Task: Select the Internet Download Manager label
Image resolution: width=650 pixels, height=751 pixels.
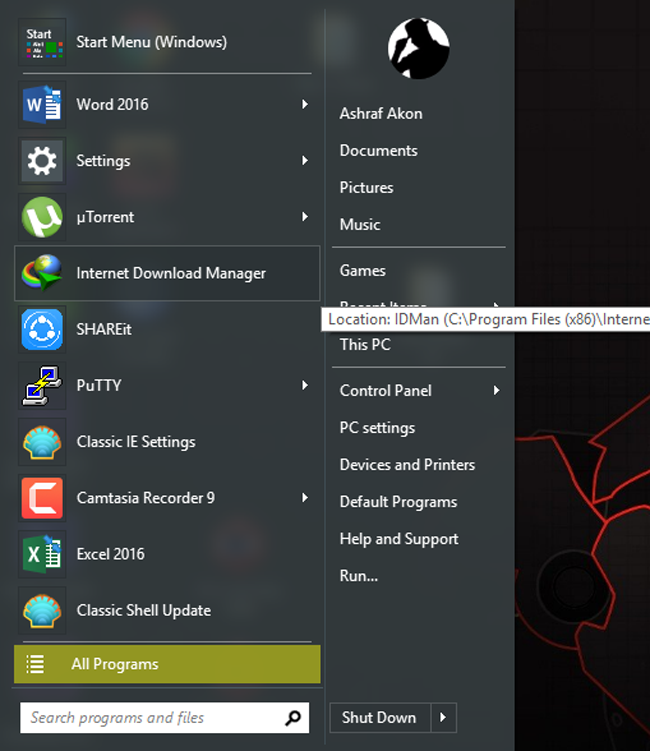Action: (x=171, y=273)
